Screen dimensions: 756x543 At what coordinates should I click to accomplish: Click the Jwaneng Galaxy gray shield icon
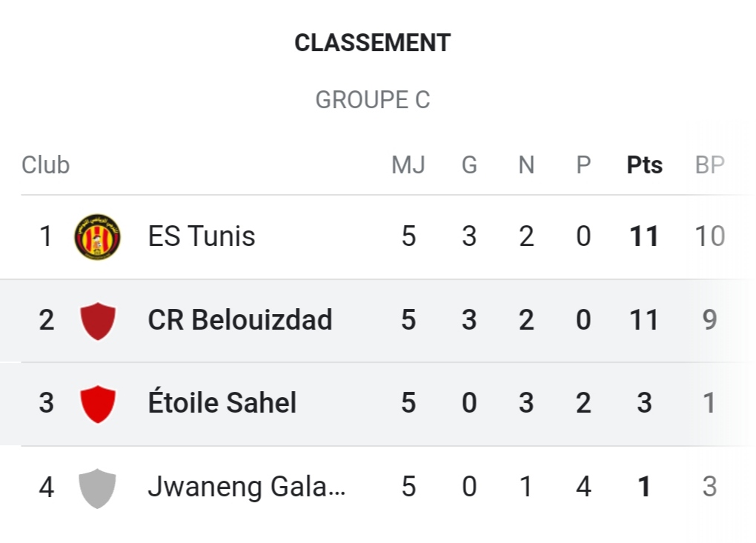tap(97, 487)
